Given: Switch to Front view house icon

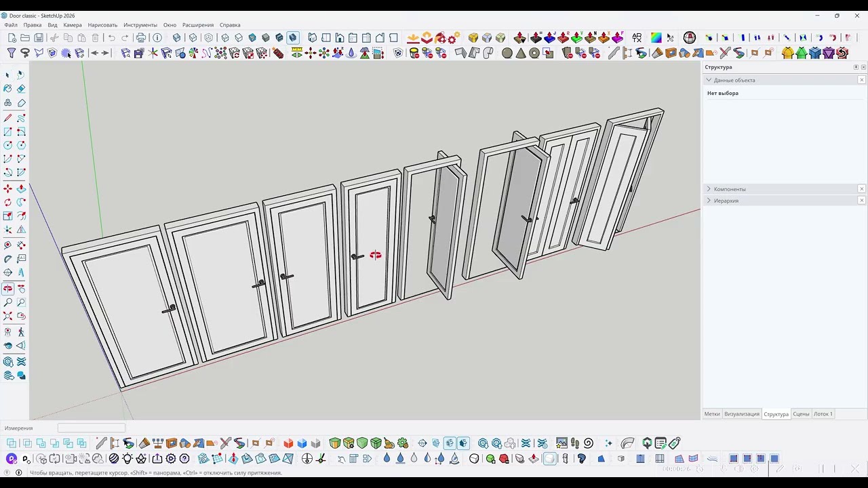Looking at the screenshot, I should point(340,38).
